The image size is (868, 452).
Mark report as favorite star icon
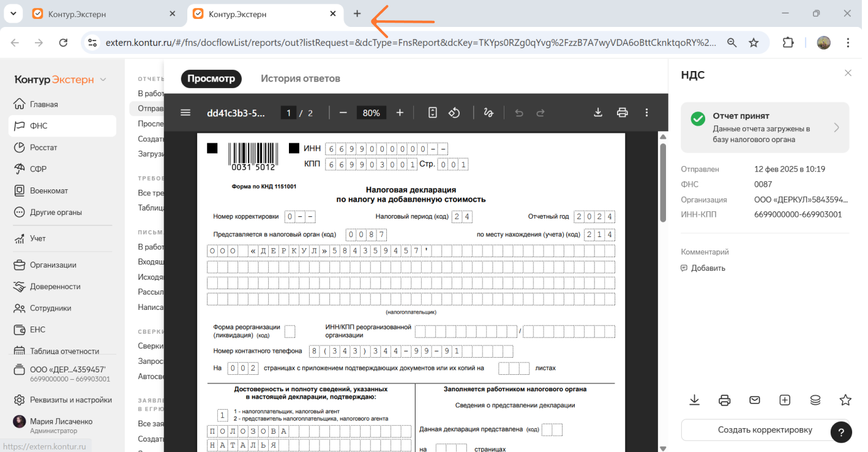click(845, 400)
